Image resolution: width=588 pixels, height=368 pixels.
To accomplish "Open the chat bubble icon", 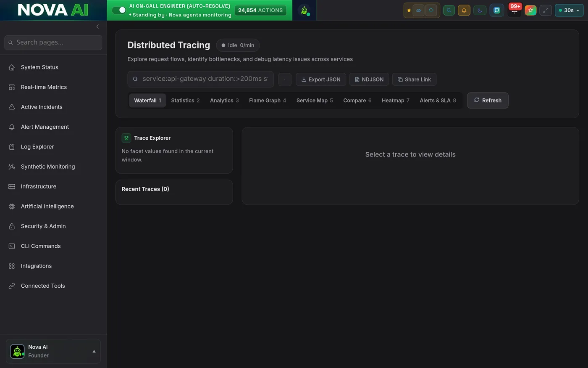I will (497, 11).
